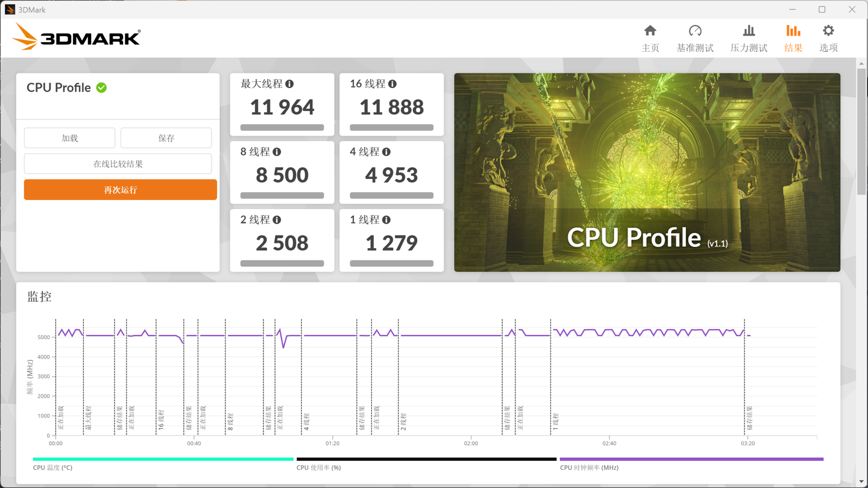The height and width of the screenshot is (488, 868).
Task: Click info icon beside 1 线程
Action: 386,220
